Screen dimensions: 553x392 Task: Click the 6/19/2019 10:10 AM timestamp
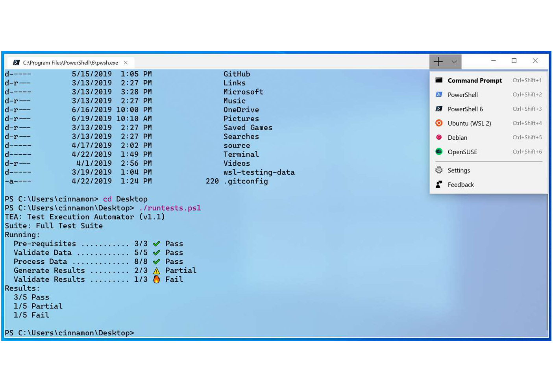click(112, 118)
